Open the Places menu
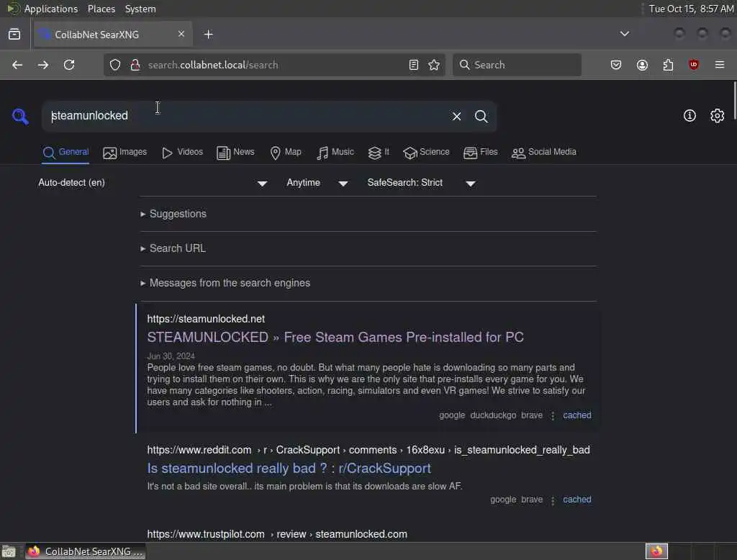737x560 pixels. click(101, 9)
